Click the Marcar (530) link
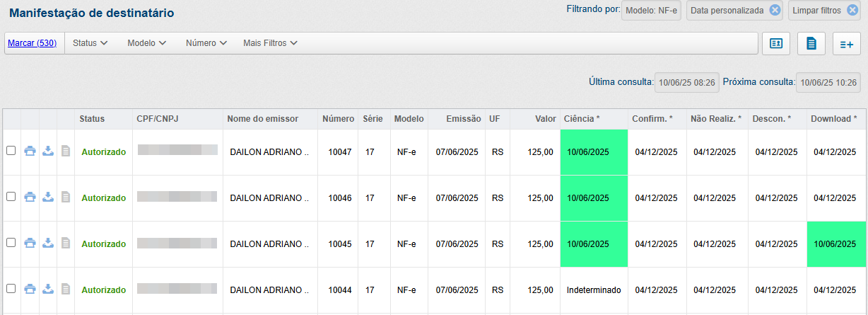 pos(32,43)
